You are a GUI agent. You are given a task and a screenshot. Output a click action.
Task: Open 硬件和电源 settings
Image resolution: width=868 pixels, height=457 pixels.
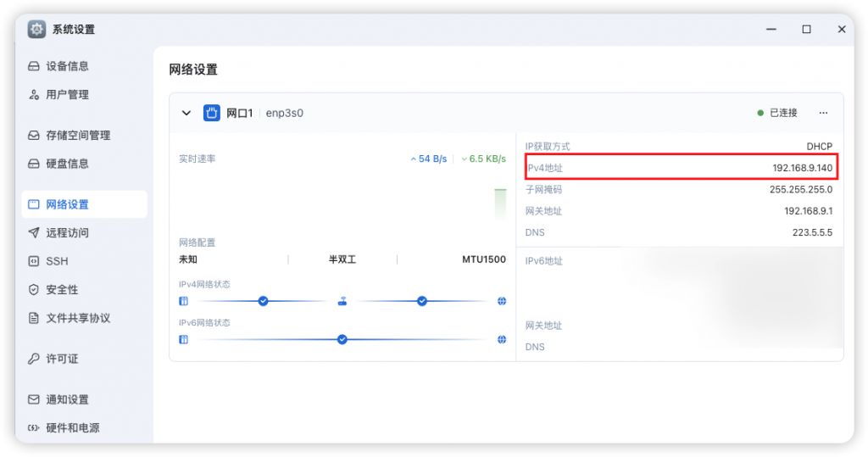72,428
